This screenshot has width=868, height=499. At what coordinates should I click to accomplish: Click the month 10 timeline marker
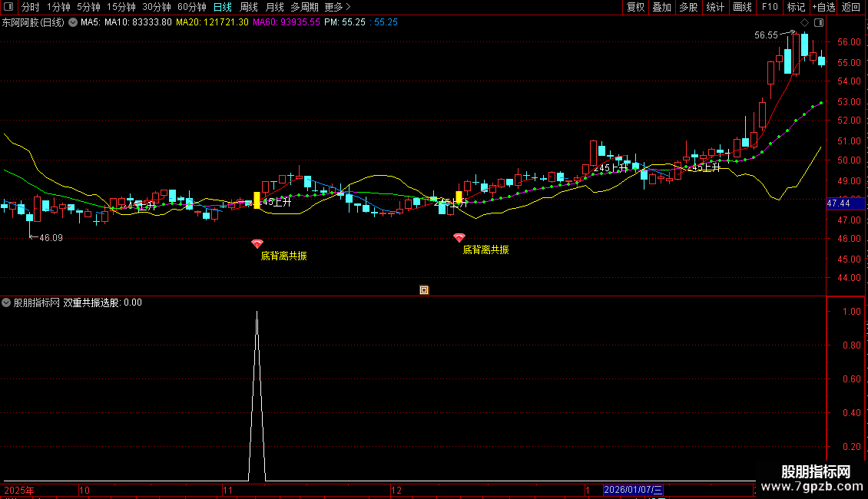(x=84, y=490)
